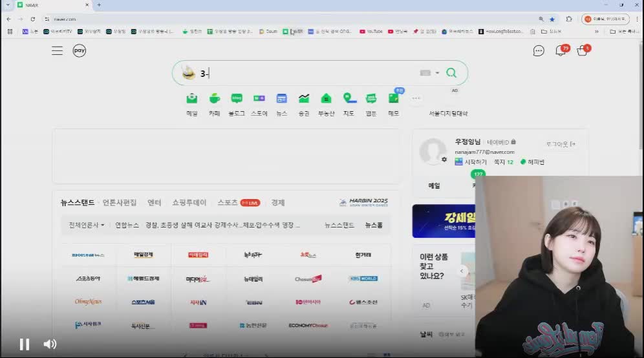644x358 pixels.
Task: Switch to the 엔터 tab
Action: tap(154, 202)
